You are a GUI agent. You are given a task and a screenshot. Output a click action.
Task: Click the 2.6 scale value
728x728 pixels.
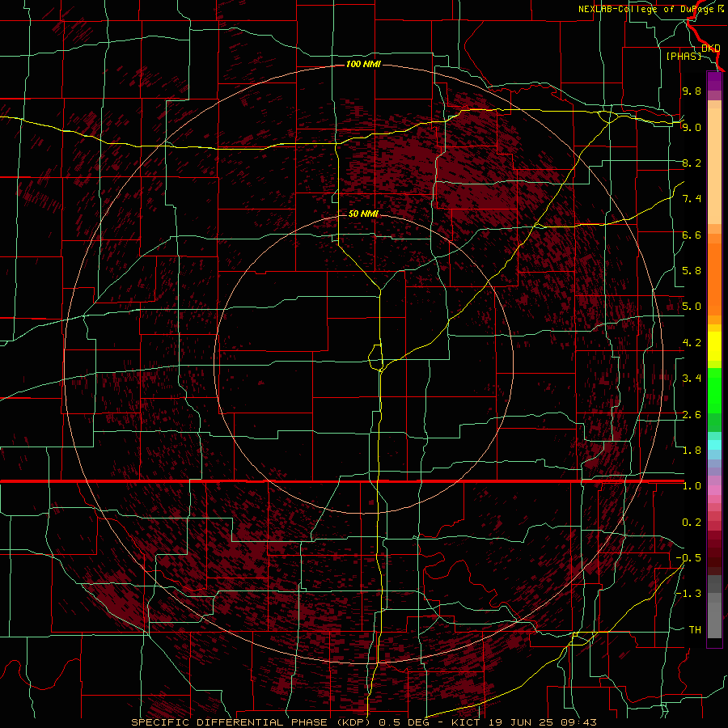pyautogui.click(x=692, y=415)
